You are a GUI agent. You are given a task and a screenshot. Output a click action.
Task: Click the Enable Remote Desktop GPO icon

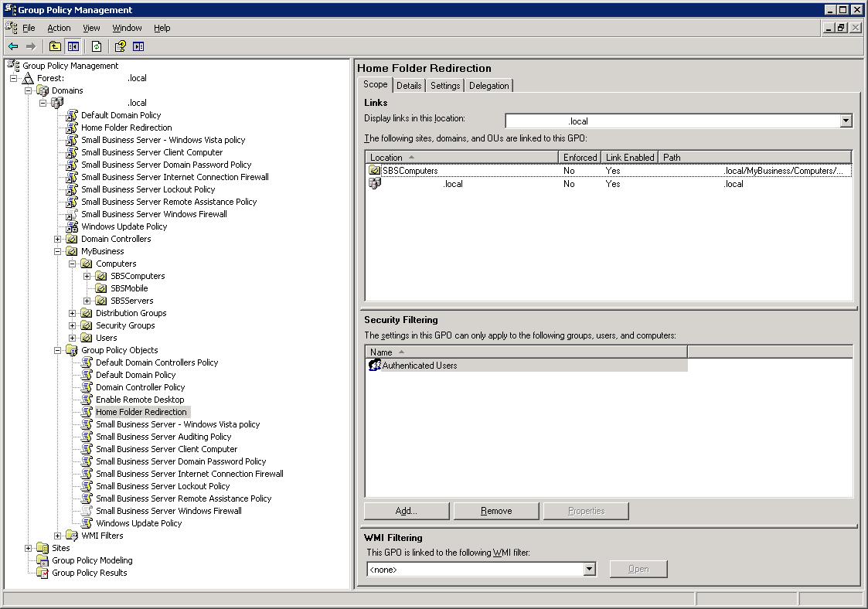(87, 399)
